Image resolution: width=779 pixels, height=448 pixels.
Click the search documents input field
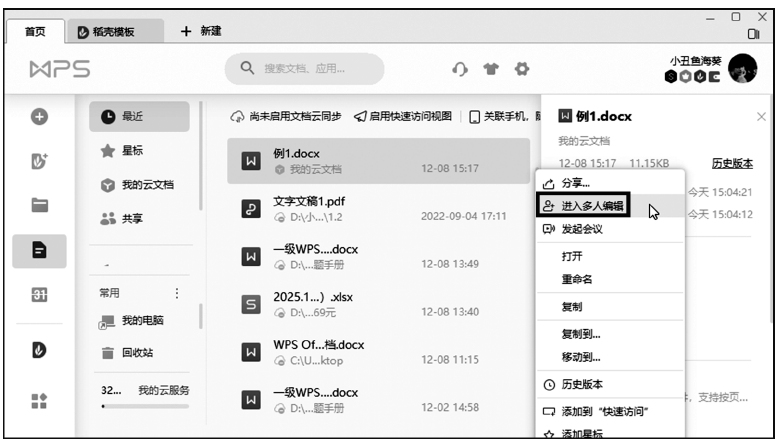[x=305, y=69]
